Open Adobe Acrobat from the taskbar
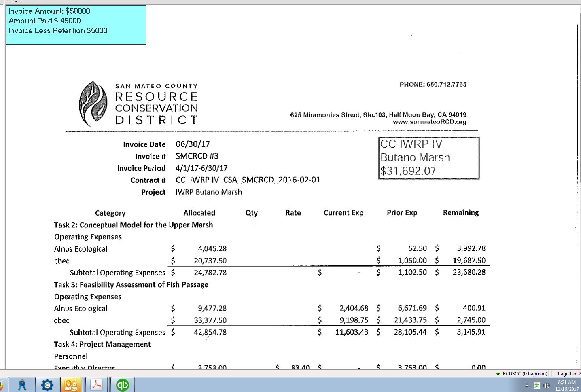 (96, 385)
